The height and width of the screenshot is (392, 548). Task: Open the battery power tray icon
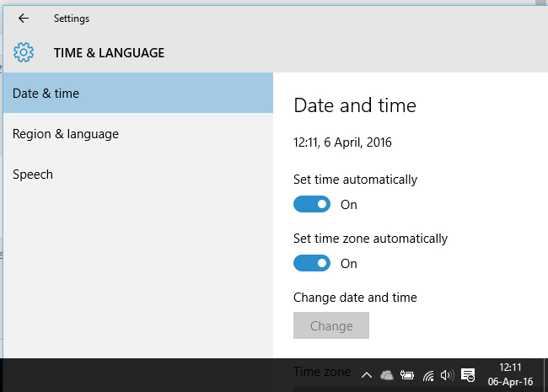407,375
